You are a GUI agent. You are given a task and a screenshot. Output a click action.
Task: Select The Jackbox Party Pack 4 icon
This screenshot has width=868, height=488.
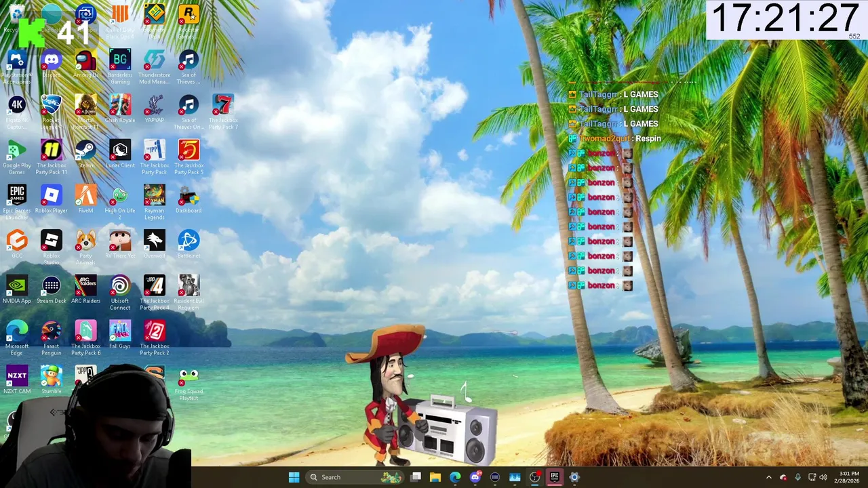click(155, 293)
